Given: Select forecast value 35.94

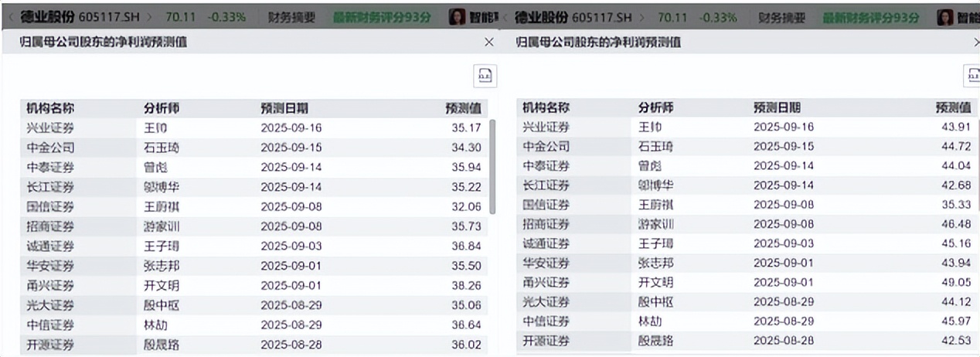Looking at the screenshot, I should pos(466,167).
